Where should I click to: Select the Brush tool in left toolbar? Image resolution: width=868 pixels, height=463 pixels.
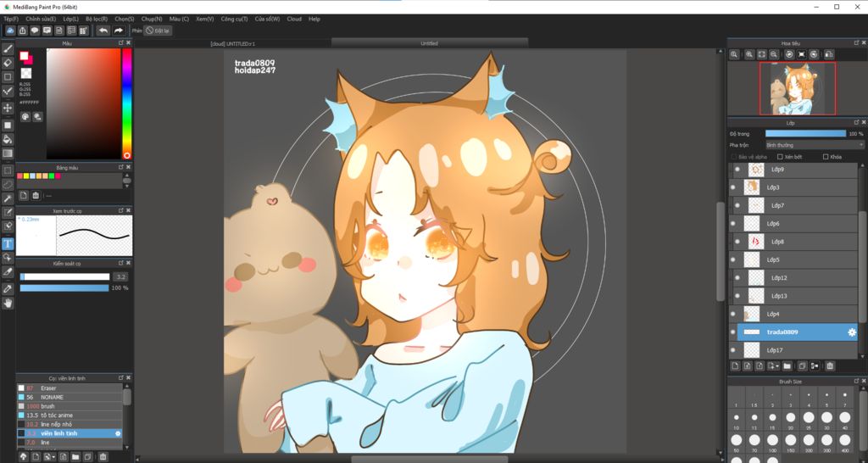(x=8, y=48)
